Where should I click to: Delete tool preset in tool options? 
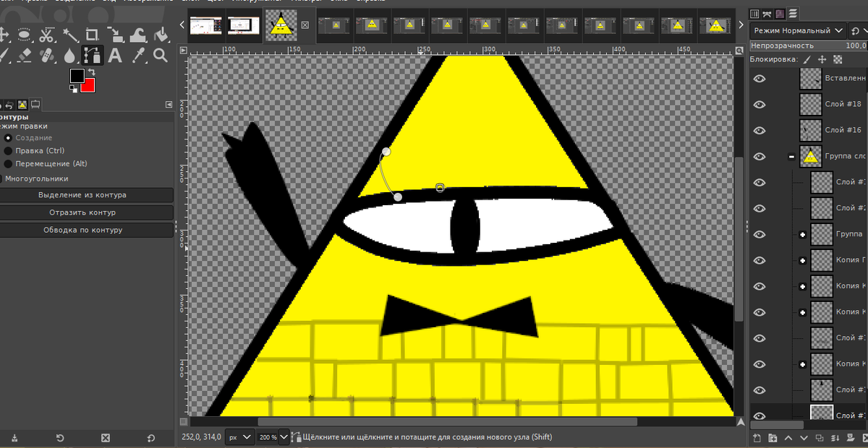[106, 438]
